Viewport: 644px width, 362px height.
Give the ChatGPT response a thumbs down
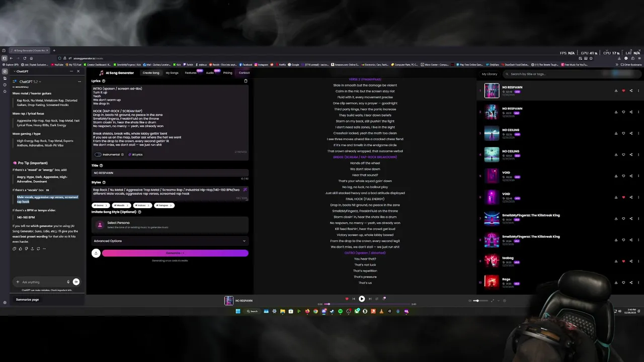tap(26, 249)
